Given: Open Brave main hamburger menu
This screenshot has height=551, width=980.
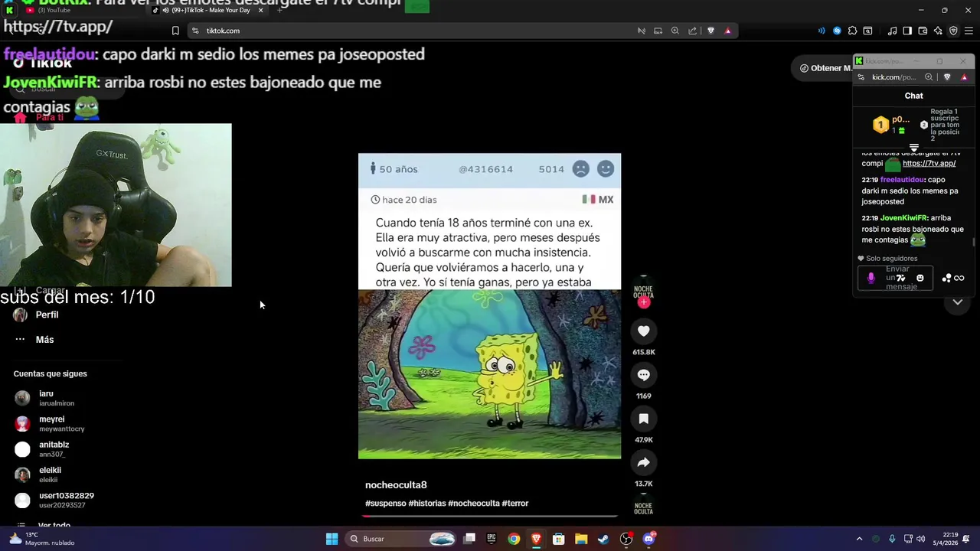Looking at the screenshot, I should 969,31.
